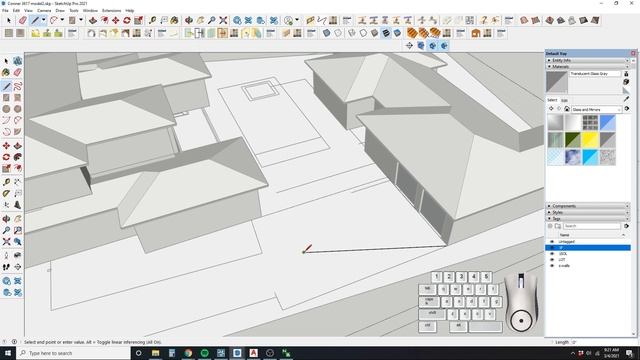Select the Eraser tool in left toolbar
The height and width of the screenshot is (360, 640).
18,72
